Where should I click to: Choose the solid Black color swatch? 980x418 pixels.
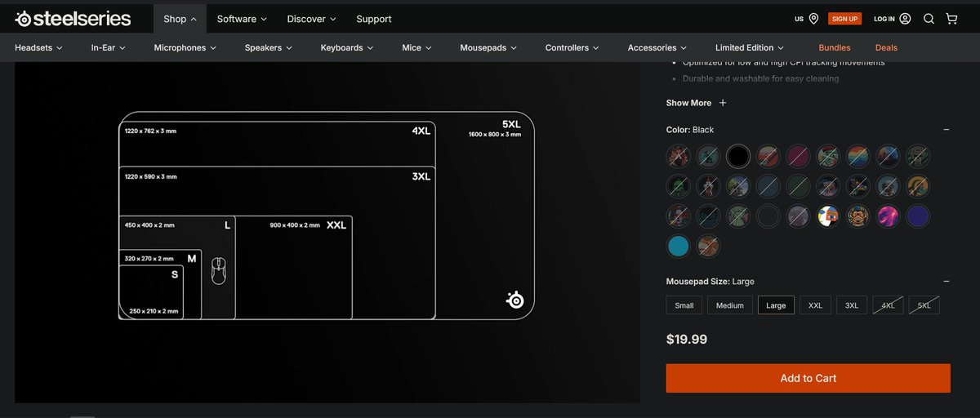(x=738, y=156)
